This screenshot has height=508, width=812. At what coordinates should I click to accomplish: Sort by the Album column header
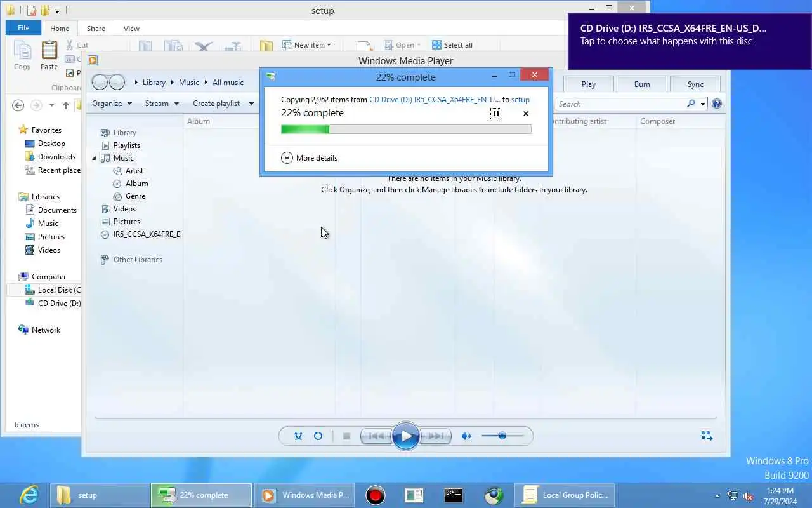point(199,121)
